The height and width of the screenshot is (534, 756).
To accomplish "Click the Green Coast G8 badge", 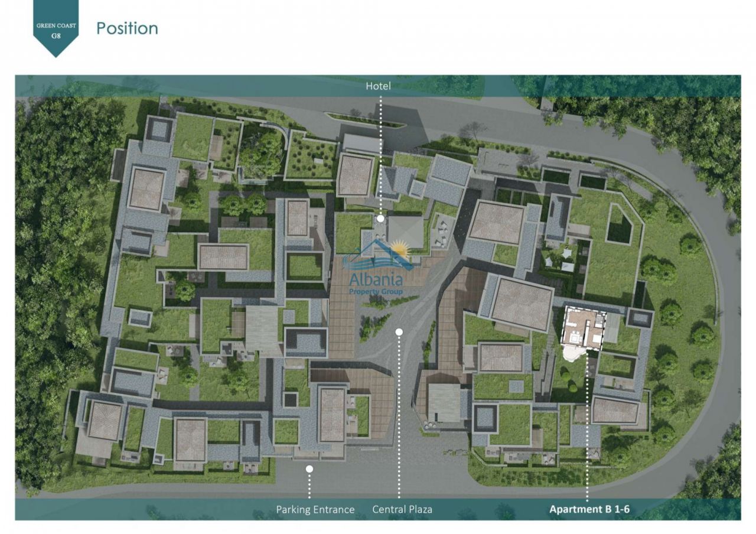I will [x=56, y=26].
